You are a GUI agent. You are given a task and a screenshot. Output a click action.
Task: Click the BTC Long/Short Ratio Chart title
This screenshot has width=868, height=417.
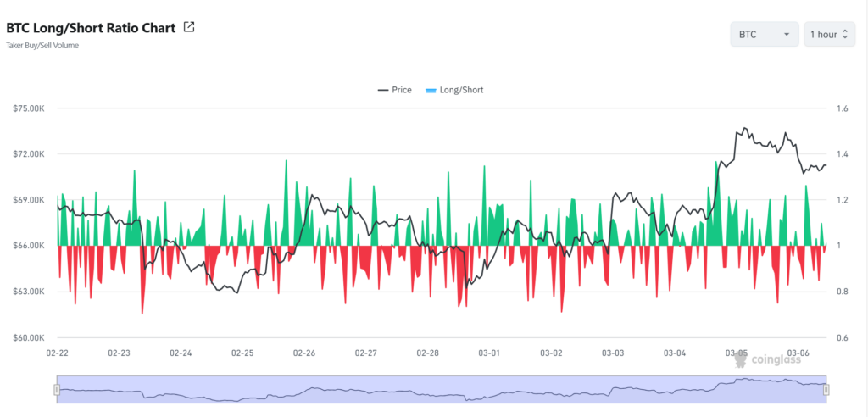click(x=91, y=27)
